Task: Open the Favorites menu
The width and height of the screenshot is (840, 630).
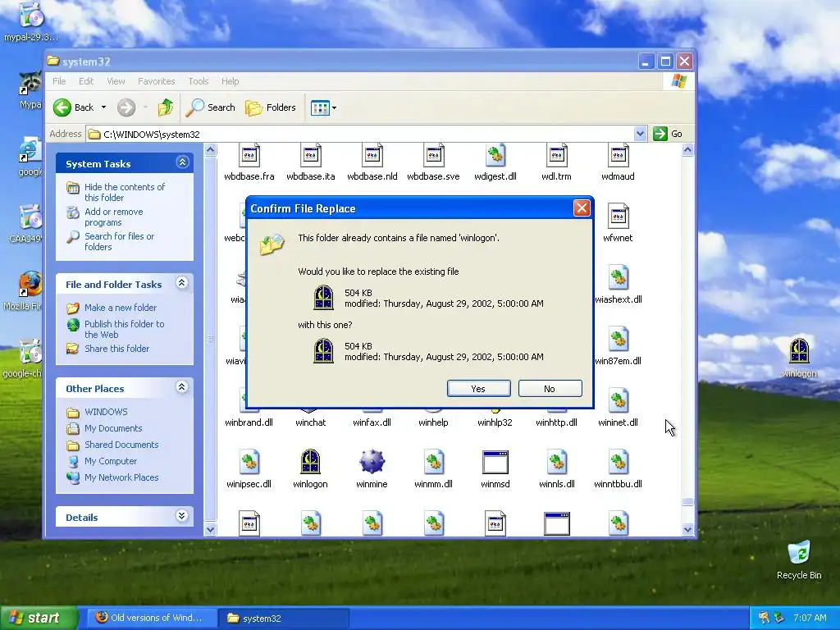Action: pos(157,81)
